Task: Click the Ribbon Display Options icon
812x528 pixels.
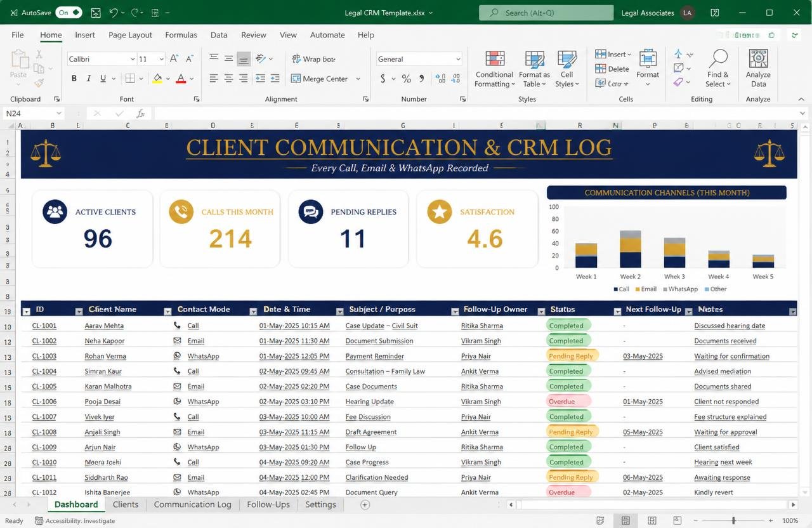Action: 715,13
